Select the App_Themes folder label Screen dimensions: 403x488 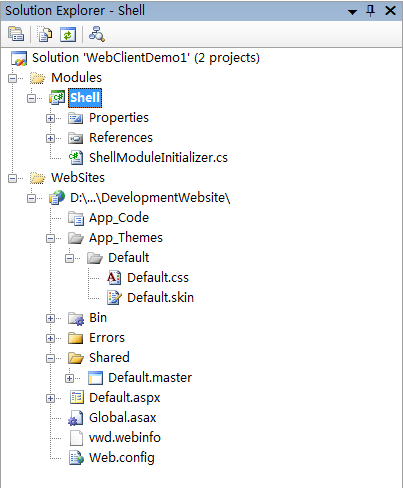tap(126, 238)
